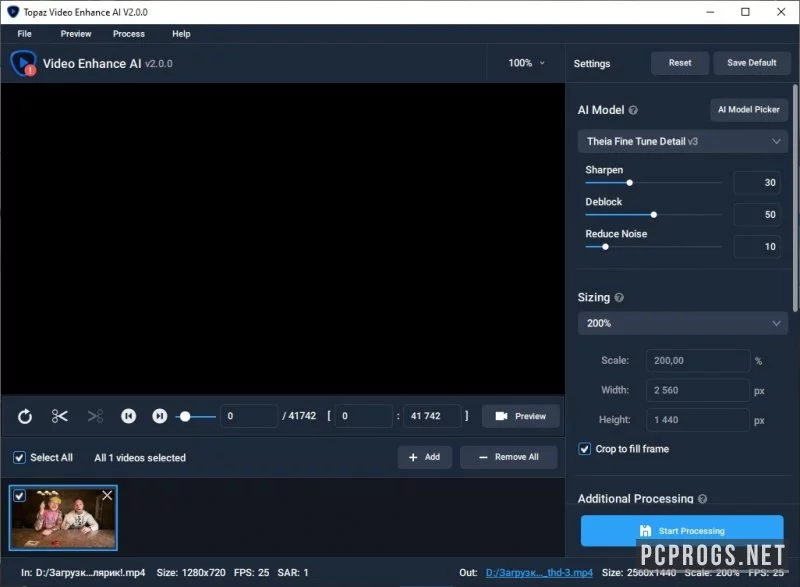The image size is (800, 587).
Task: Add a video with the Add button
Action: coord(424,457)
